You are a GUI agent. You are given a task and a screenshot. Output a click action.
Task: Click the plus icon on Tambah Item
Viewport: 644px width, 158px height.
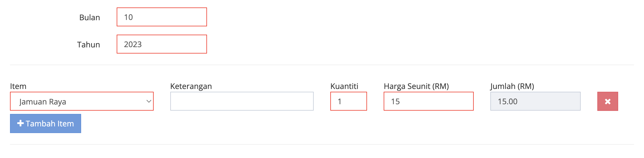(x=20, y=123)
